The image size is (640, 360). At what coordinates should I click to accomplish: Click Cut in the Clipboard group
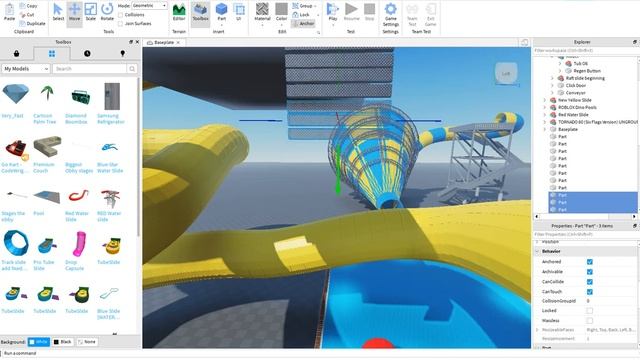tap(27, 15)
